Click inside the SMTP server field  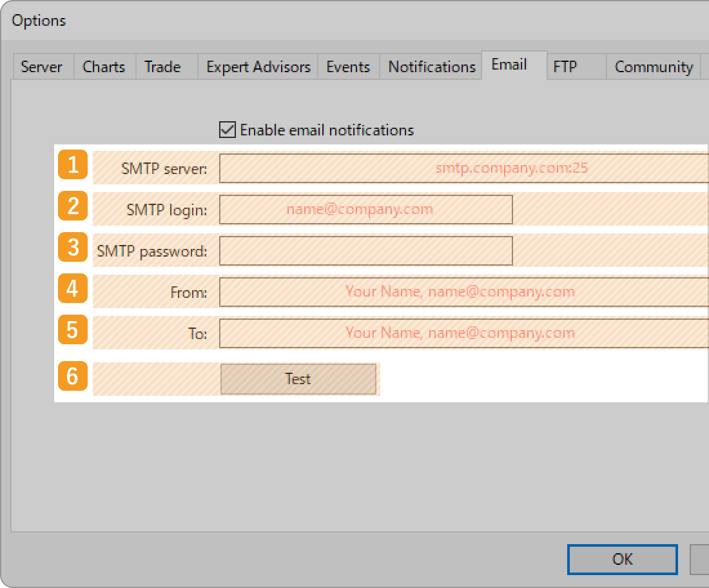[x=451, y=168]
